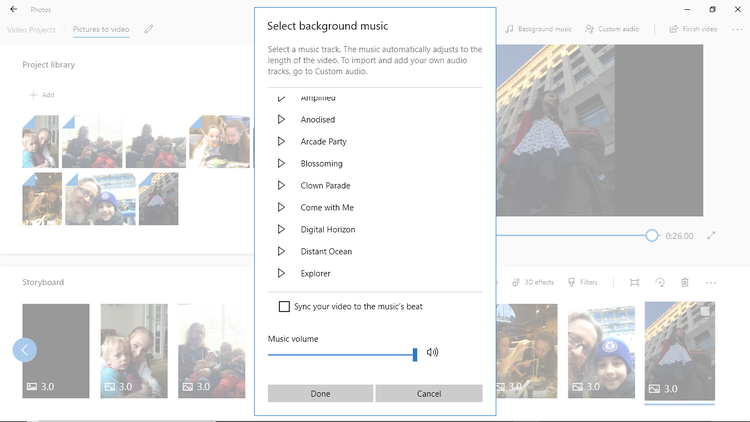Confirm selection with the Done button
This screenshot has height=422, width=750.
coord(320,394)
